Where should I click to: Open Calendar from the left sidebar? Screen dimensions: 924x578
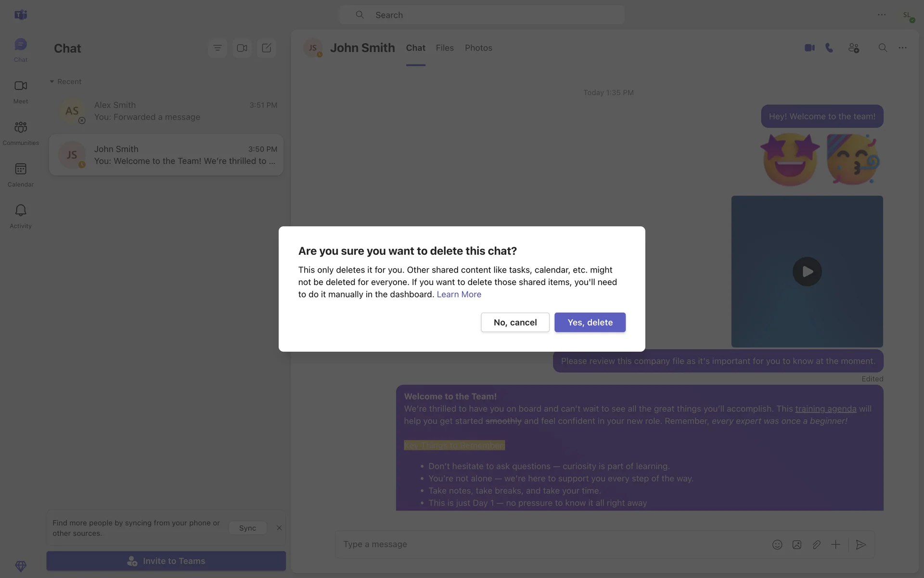pos(21,174)
